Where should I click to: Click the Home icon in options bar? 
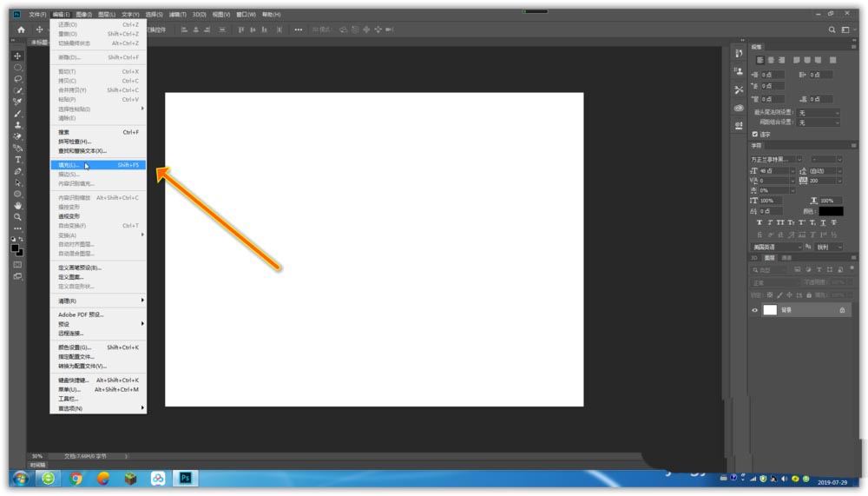tap(21, 30)
